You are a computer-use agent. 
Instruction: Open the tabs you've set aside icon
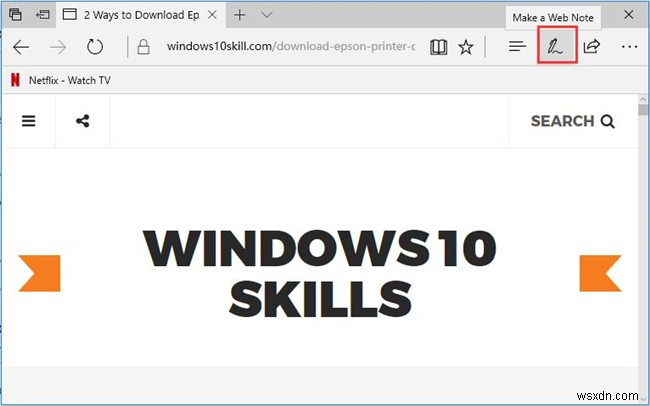[15, 15]
